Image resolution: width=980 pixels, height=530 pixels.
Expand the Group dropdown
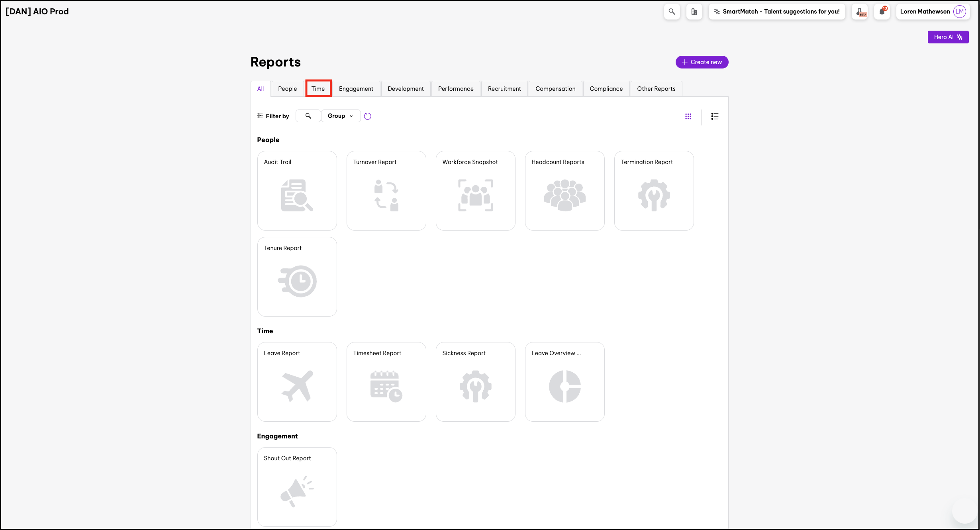[x=341, y=116]
